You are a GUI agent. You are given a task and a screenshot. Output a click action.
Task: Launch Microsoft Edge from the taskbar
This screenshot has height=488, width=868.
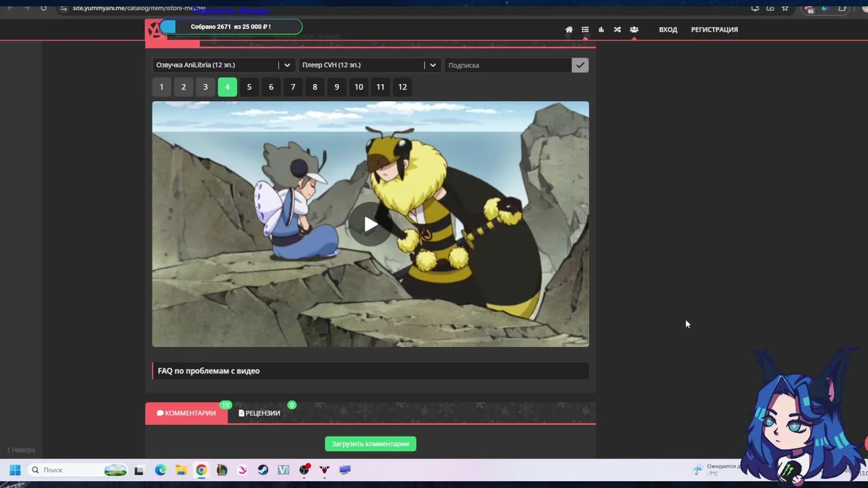160,470
